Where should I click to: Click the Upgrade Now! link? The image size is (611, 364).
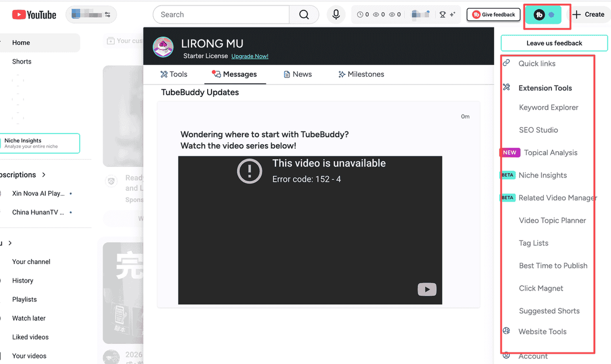(x=249, y=56)
